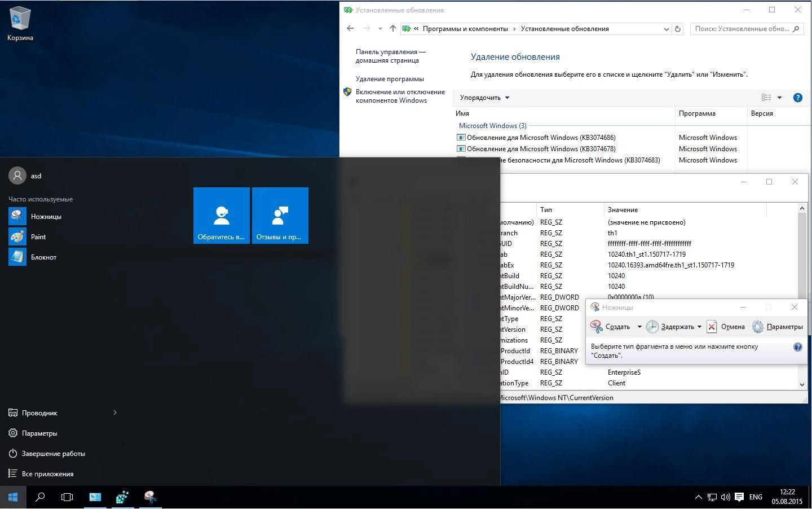Select registry value Client
The width and height of the screenshot is (812, 509).
616,383
